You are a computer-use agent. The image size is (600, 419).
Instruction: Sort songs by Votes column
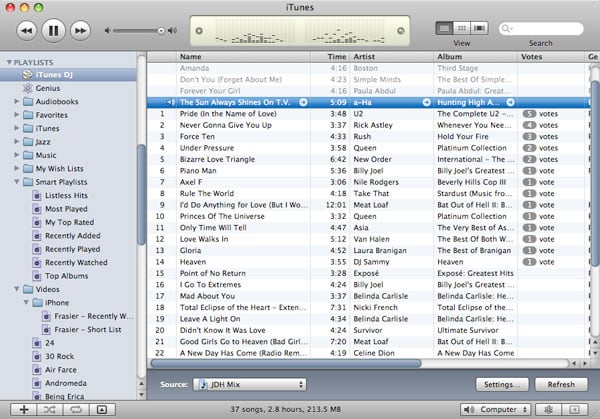coord(551,57)
